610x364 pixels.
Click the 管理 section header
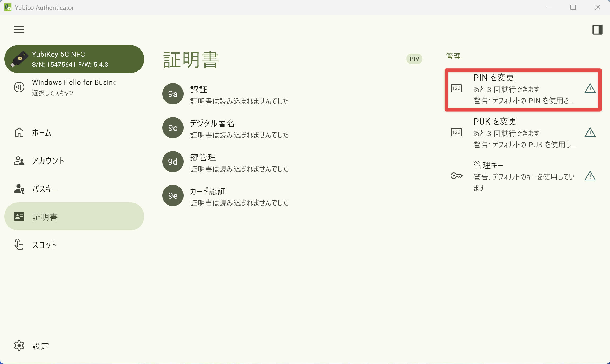(x=454, y=56)
